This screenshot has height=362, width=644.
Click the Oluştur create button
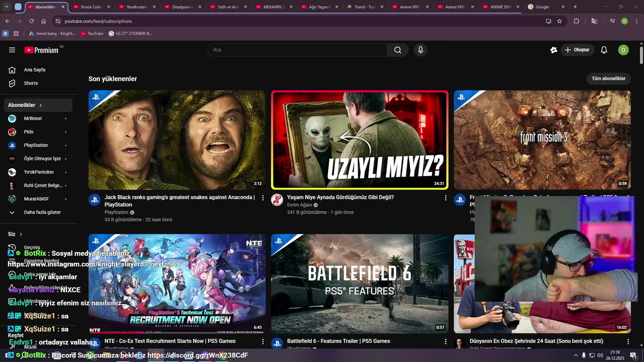pyautogui.click(x=577, y=50)
